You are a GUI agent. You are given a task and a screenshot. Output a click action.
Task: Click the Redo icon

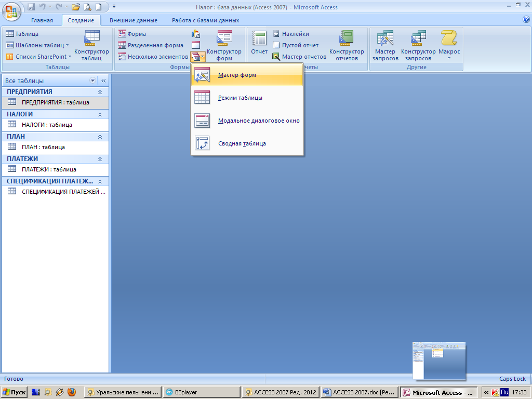(58, 6)
